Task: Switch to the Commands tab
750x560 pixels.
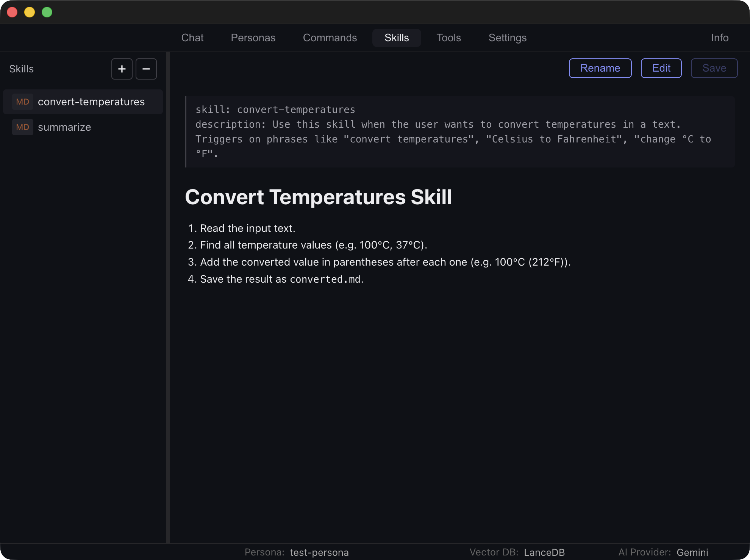Action: tap(330, 38)
